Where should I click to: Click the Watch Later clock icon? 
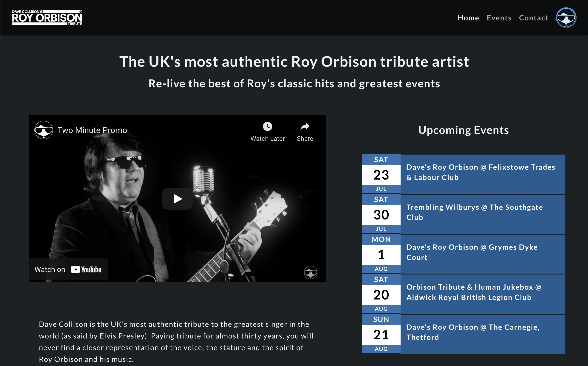pos(267,126)
